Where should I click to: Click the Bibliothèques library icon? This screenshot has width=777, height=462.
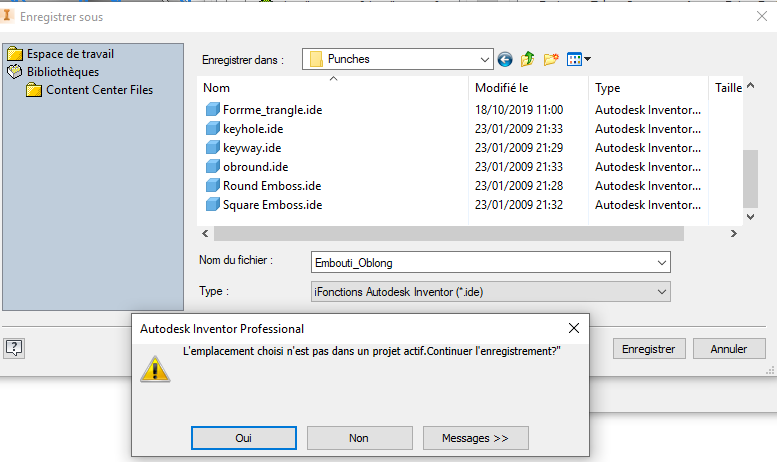(15, 72)
